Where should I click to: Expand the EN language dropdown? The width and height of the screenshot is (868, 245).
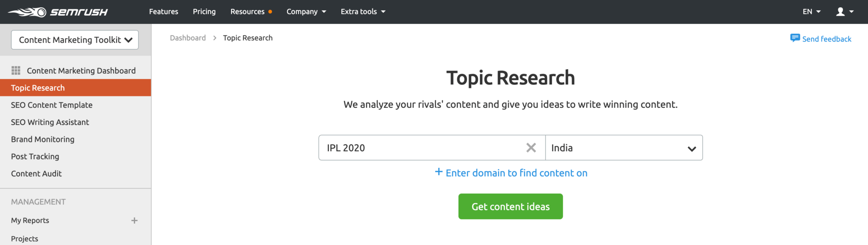click(x=810, y=11)
